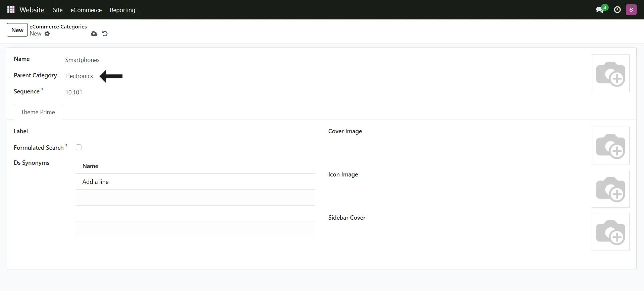Select the Theme Prime tab

tap(38, 112)
